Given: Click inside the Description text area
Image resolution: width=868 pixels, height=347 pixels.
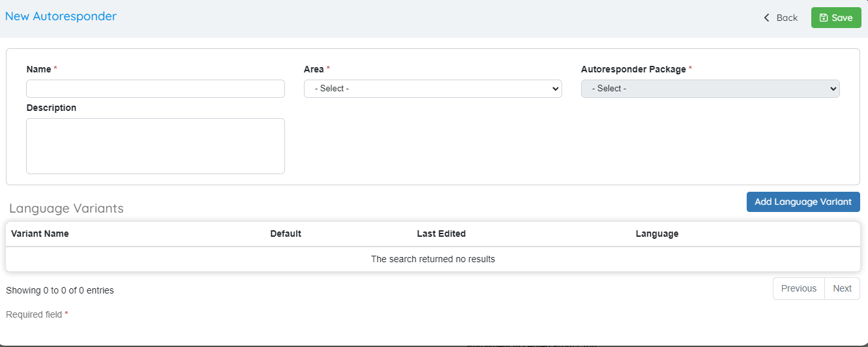Looking at the screenshot, I should coord(155,146).
